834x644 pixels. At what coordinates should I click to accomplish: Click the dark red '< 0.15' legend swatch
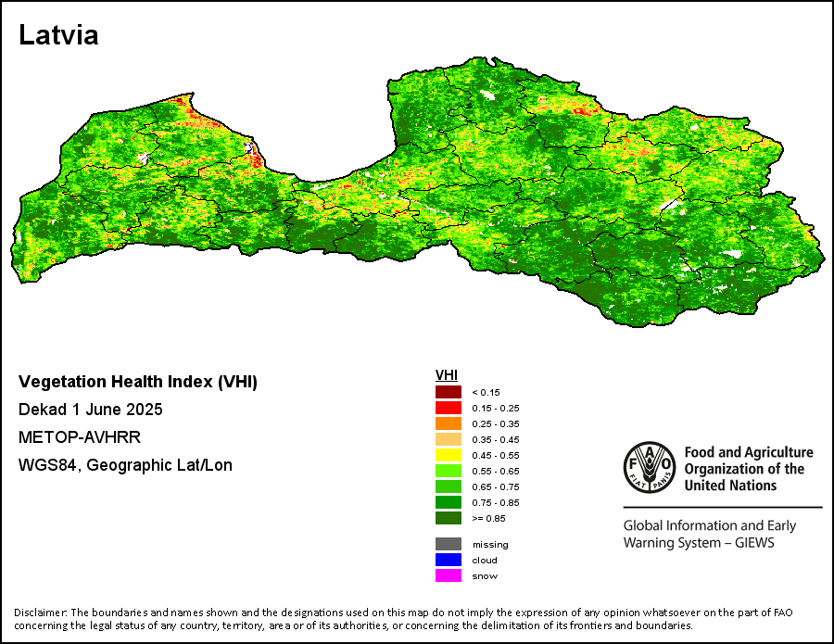coord(449,392)
